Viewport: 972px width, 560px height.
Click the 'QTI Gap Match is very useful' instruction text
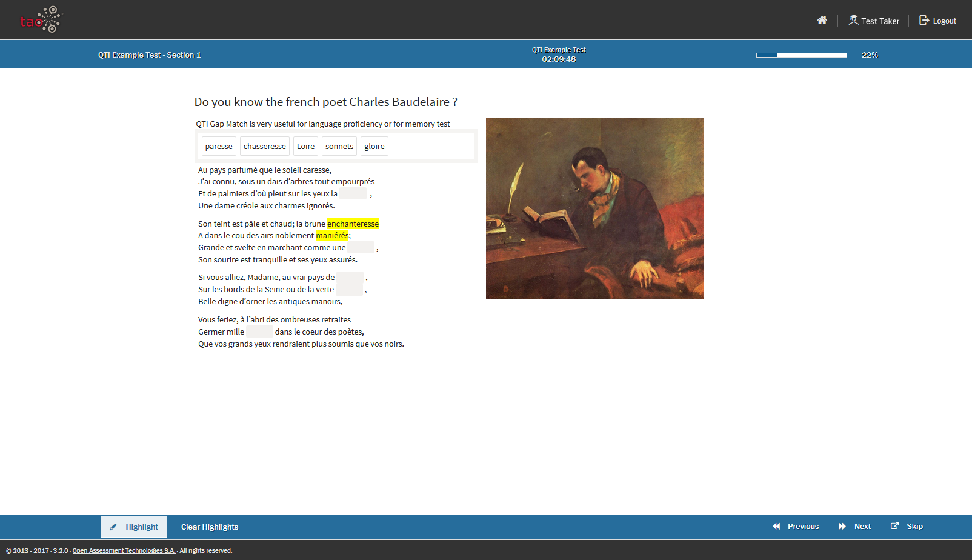point(323,124)
